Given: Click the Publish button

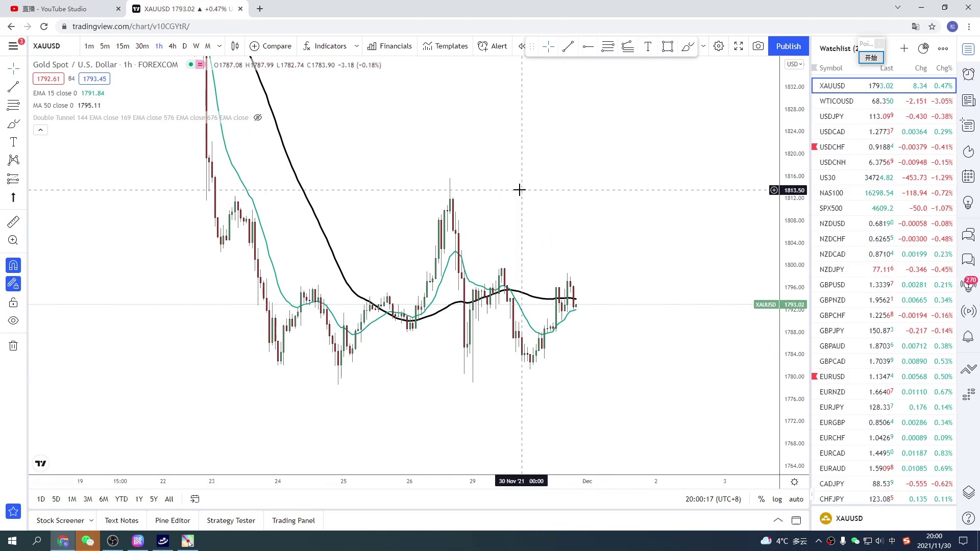Looking at the screenshot, I should (788, 46).
